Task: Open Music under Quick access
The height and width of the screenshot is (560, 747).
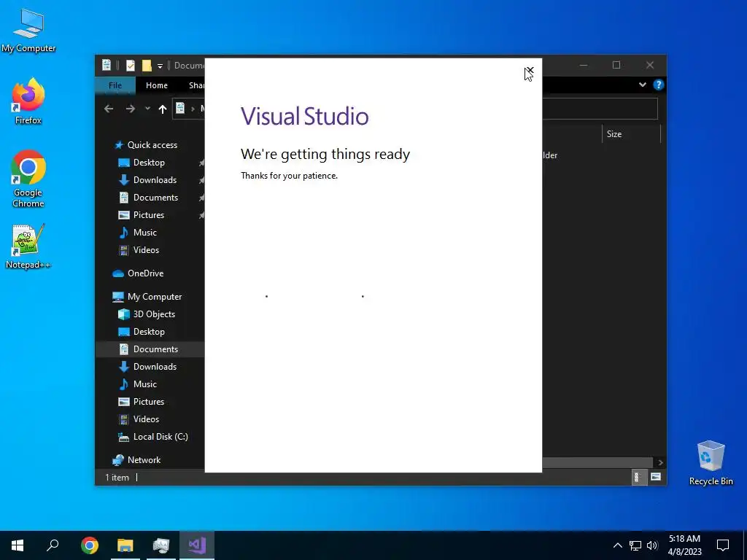Action: click(x=145, y=233)
